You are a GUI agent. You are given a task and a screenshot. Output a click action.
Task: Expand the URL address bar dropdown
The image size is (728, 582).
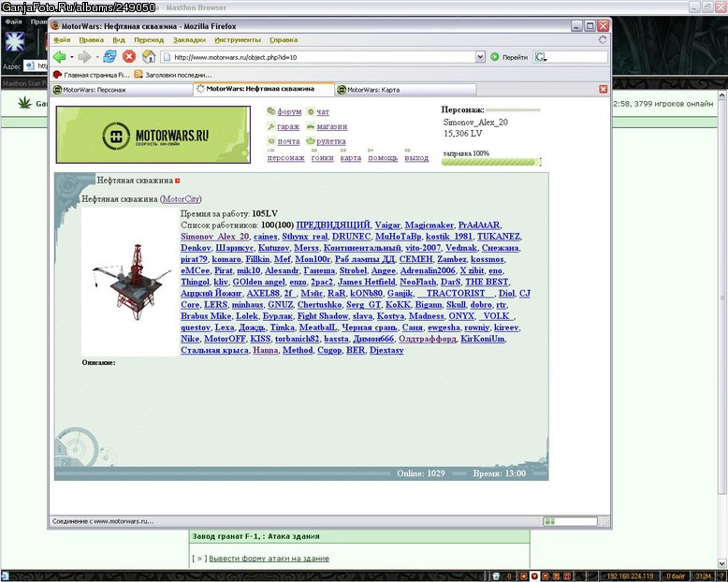coord(480,57)
